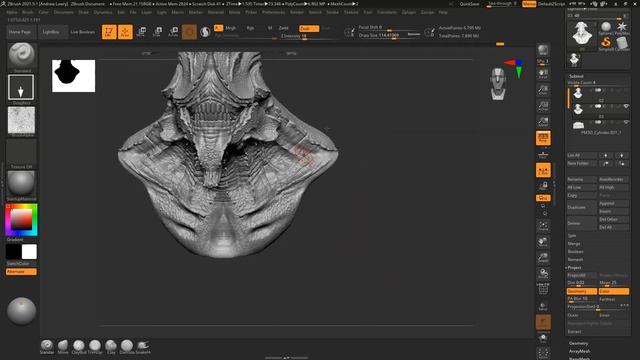Click the Delete subtool button
The width and height of the screenshot is (640, 360).
pyautogui.click(x=582, y=223)
